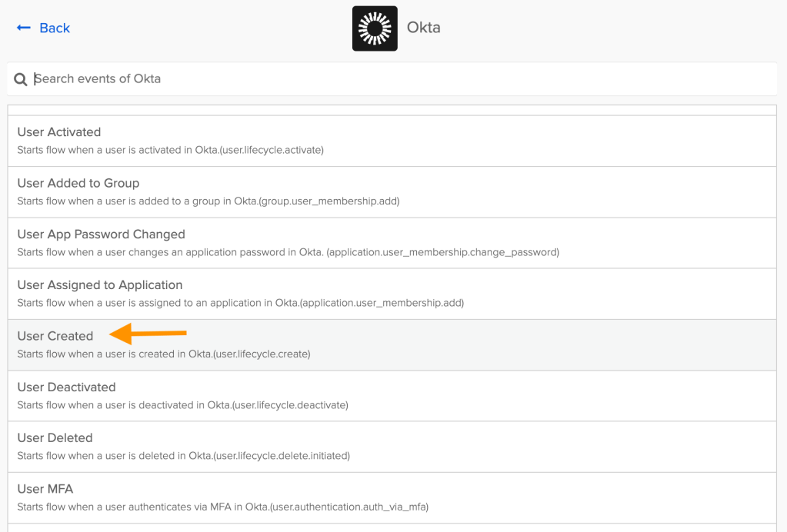Click the group.user_membership.add description text
This screenshot has width=787, height=532.
[x=208, y=201]
